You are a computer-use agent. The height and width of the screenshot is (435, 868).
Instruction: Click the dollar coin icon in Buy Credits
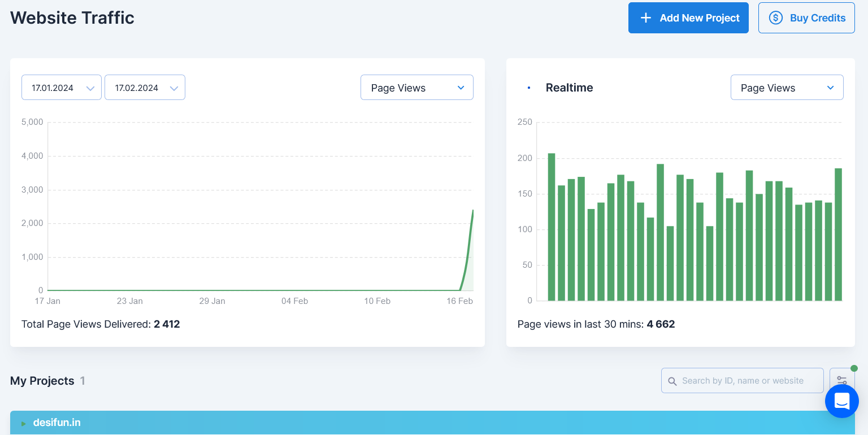tap(776, 18)
